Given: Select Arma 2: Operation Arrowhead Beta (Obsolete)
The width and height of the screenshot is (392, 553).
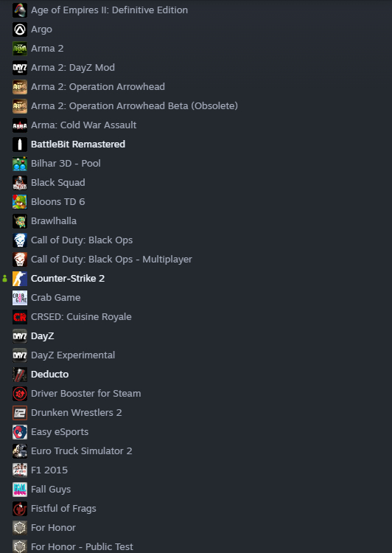Looking at the screenshot, I should click(134, 105).
